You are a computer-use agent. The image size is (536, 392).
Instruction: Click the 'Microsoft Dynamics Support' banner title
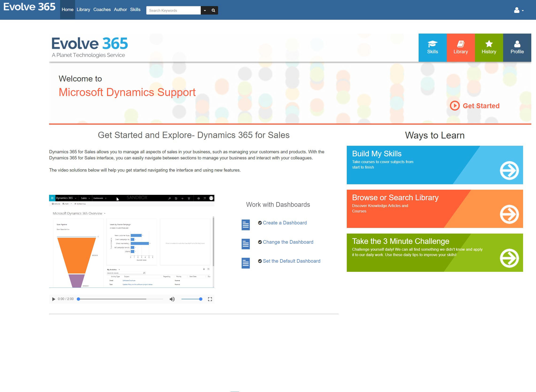127,92
